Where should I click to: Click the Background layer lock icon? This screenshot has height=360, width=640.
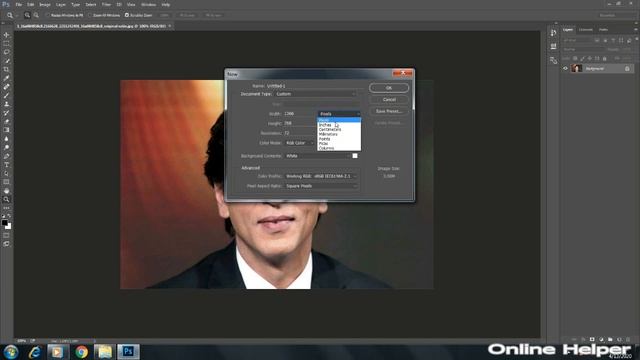[x=627, y=69]
